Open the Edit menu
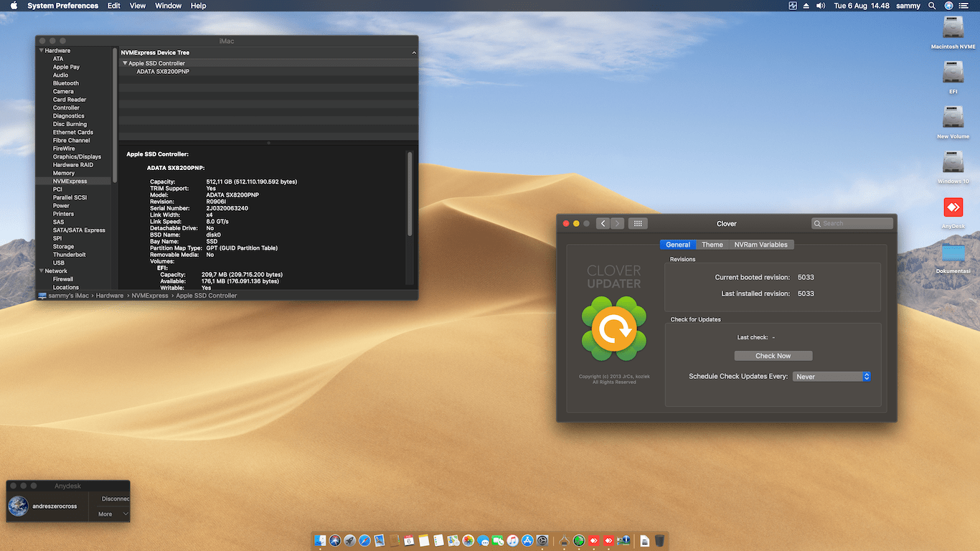 point(114,6)
